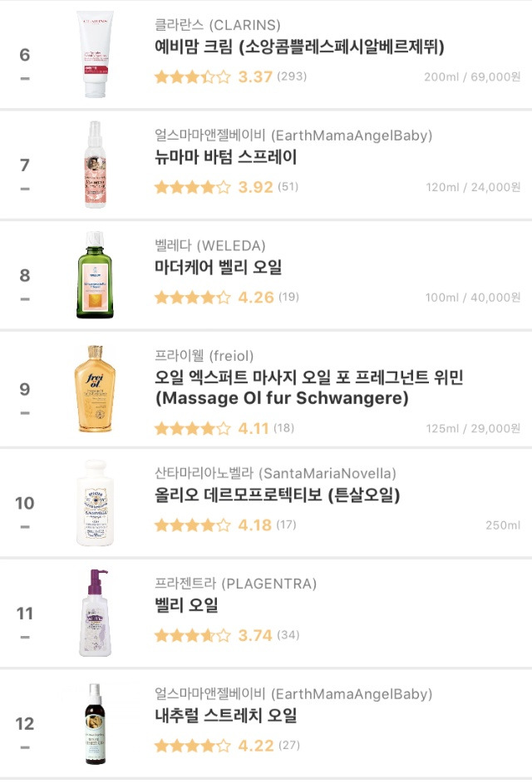Select the green Weleda belly oil bottle
The image size is (532, 784).
(95, 275)
